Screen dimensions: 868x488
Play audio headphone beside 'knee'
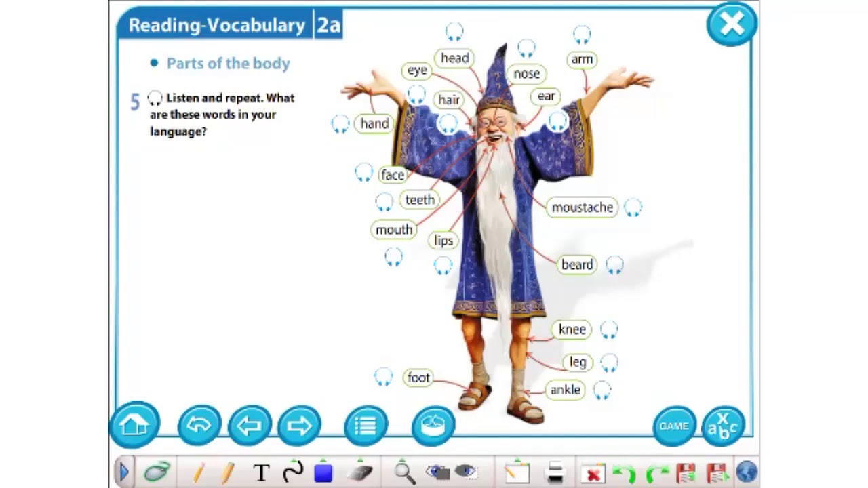[609, 330]
